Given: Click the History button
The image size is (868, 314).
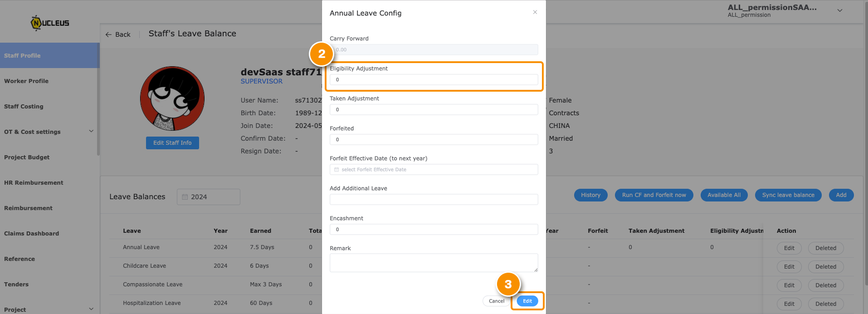Looking at the screenshot, I should [591, 195].
